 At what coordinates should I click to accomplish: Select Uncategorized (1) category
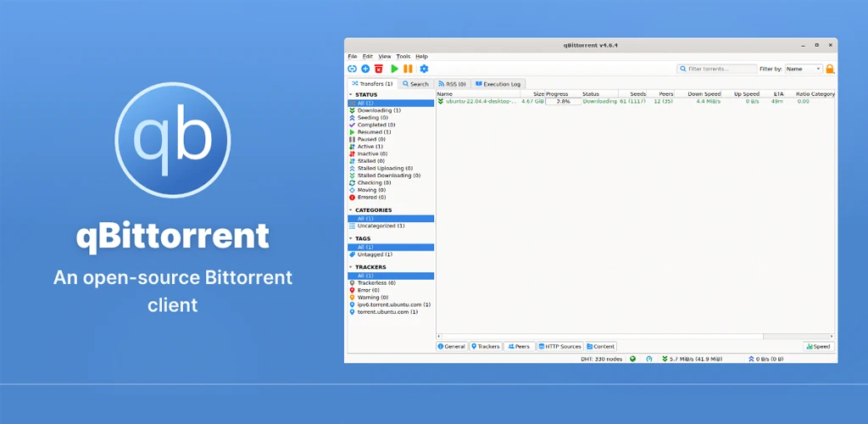coord(391,226)
